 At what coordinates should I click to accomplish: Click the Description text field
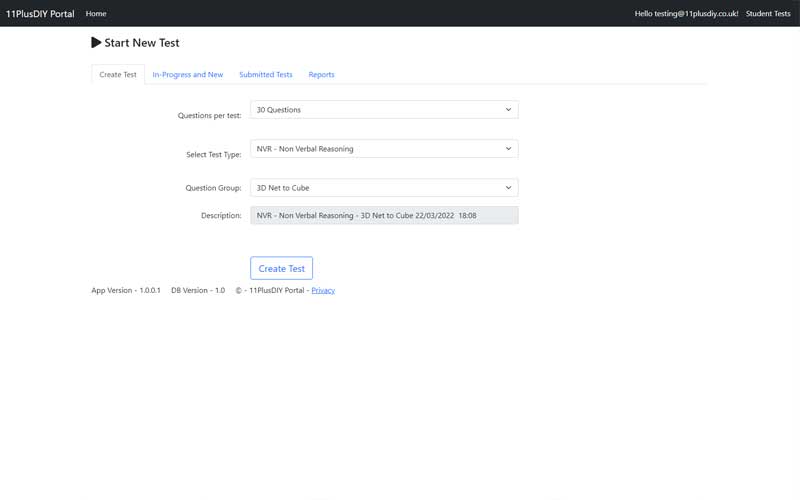pos(384,215)
